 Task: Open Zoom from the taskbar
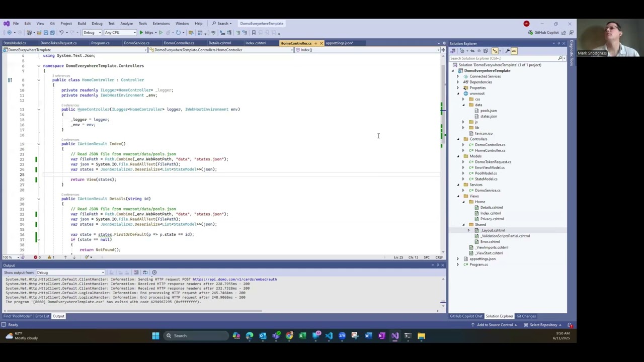point(342,336)
